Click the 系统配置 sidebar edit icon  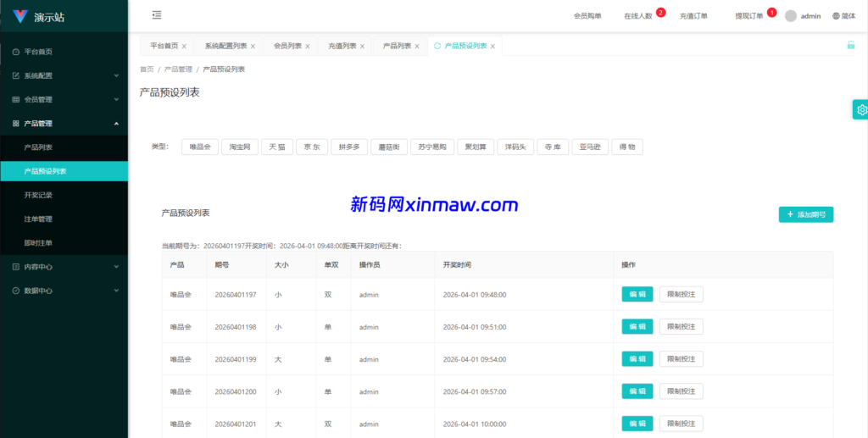15,75
